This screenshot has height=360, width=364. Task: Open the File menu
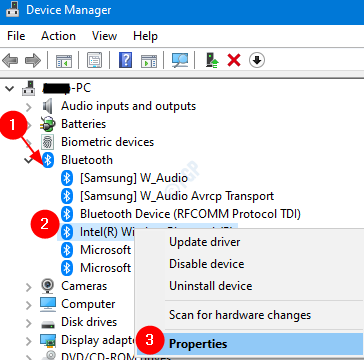[16, 36]
